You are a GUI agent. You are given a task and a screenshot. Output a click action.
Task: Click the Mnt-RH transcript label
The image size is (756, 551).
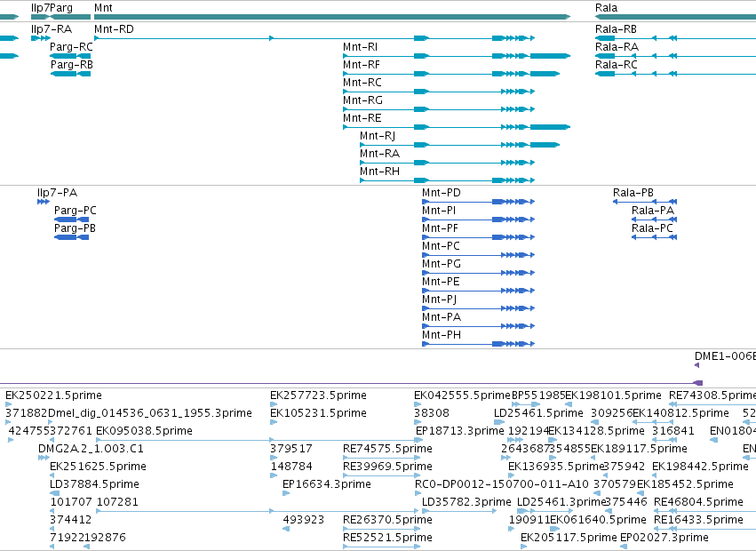(380, 172)
